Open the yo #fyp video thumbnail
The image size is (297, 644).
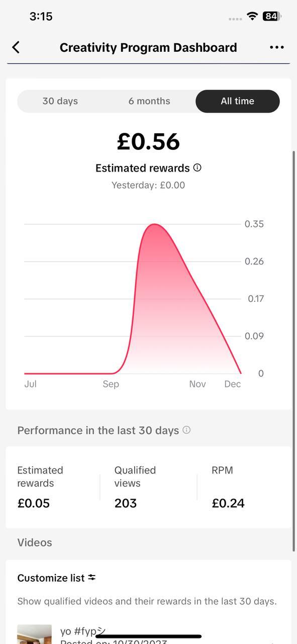pos(35,634)
